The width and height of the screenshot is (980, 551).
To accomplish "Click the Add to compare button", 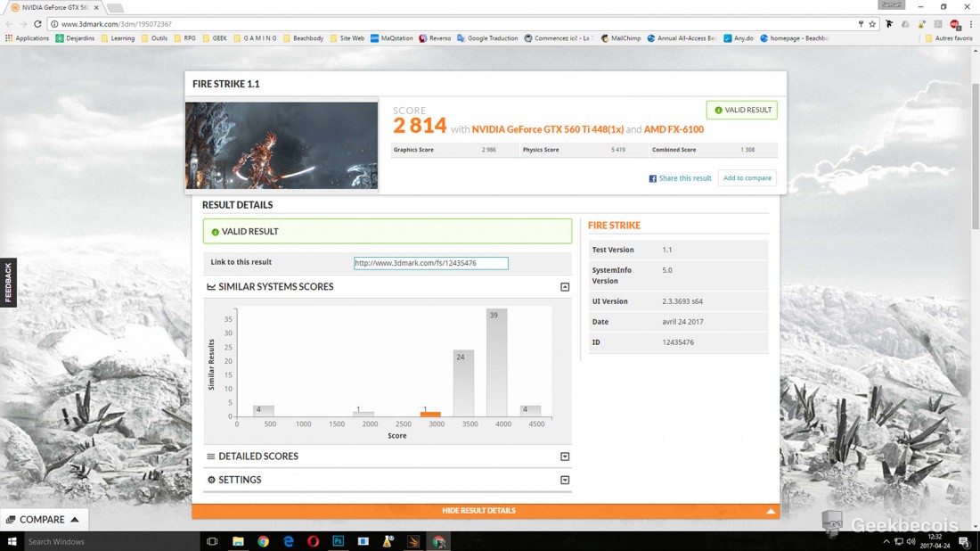I will point(747,178).
